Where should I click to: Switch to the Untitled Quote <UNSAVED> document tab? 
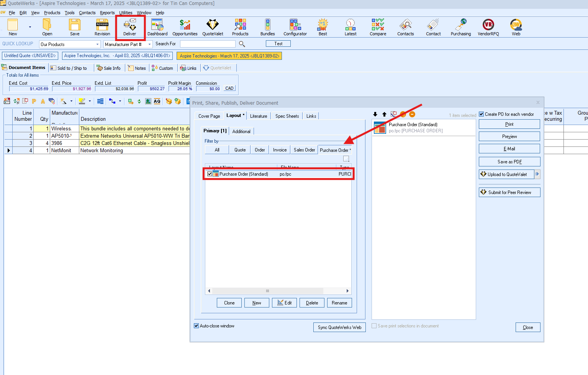tap(30, 56)
